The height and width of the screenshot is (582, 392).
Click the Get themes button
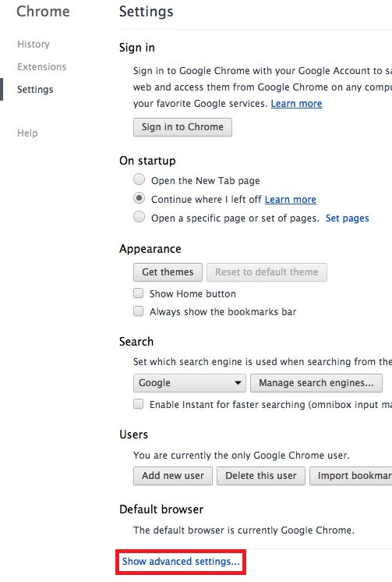pos(168,272)
